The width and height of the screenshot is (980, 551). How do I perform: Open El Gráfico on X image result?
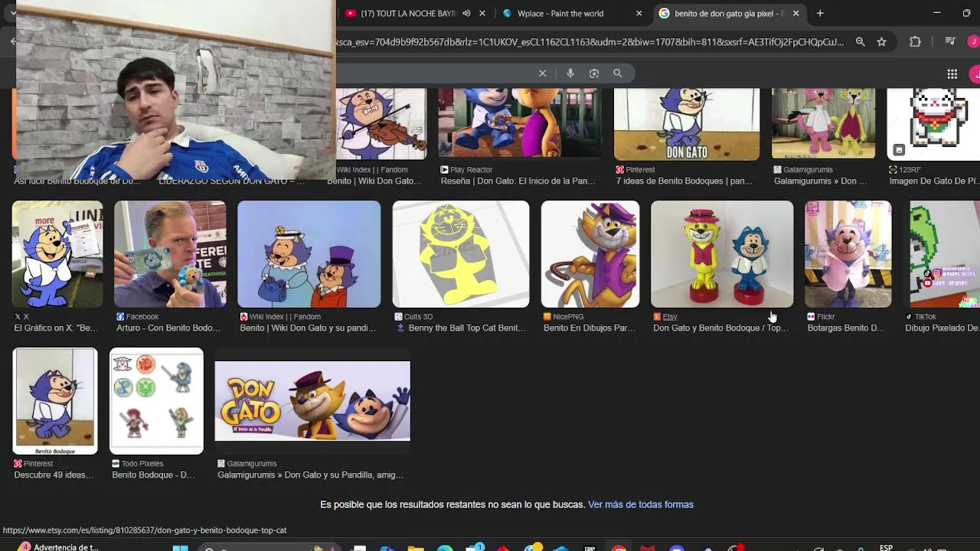57,254
